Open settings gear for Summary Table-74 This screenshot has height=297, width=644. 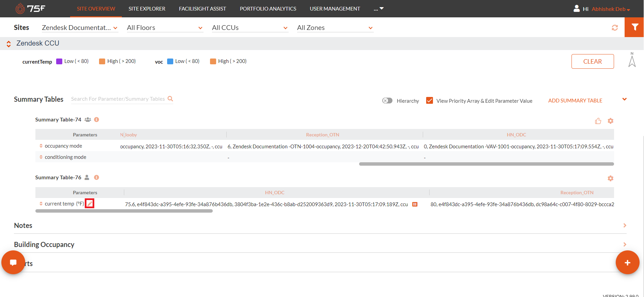[611, 121]
